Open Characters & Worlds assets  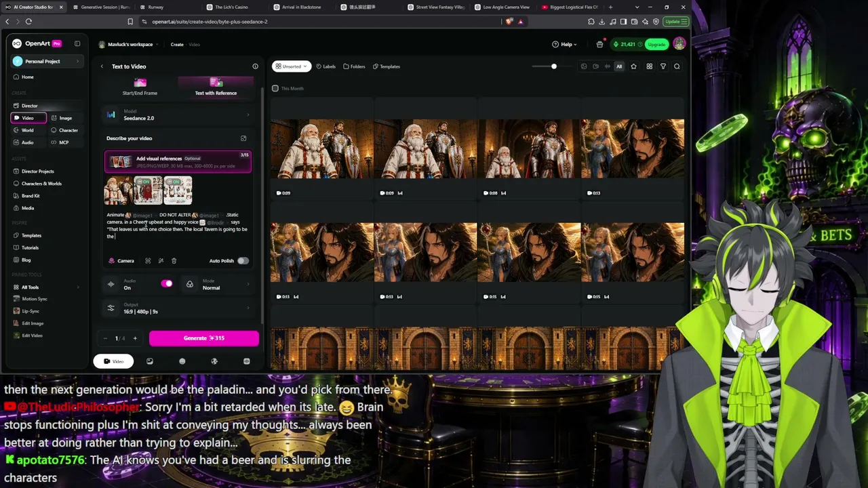[41, 184]
